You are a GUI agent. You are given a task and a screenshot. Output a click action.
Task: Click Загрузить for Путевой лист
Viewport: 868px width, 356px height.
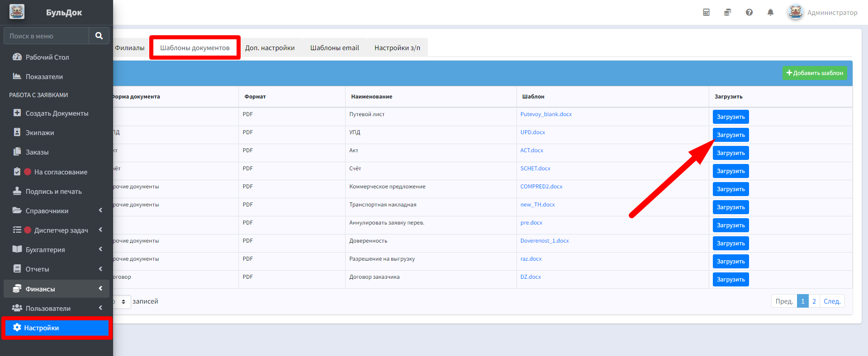[730, 117]
